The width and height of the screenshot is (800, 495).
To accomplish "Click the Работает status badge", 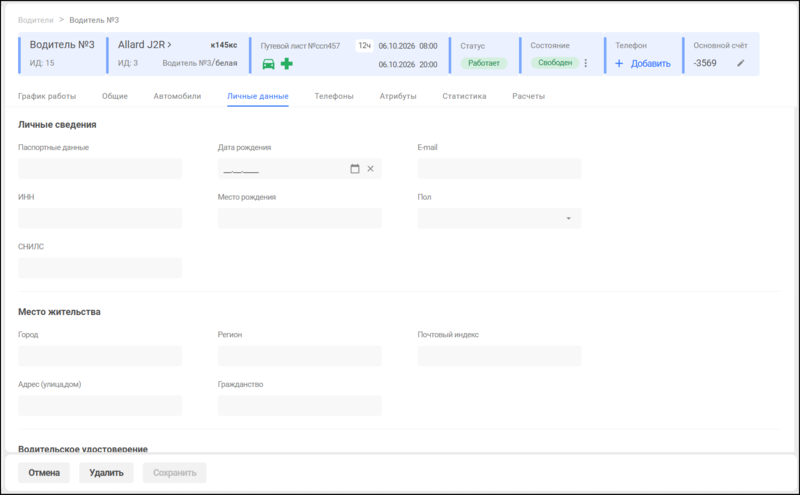I will pos(484,63).
